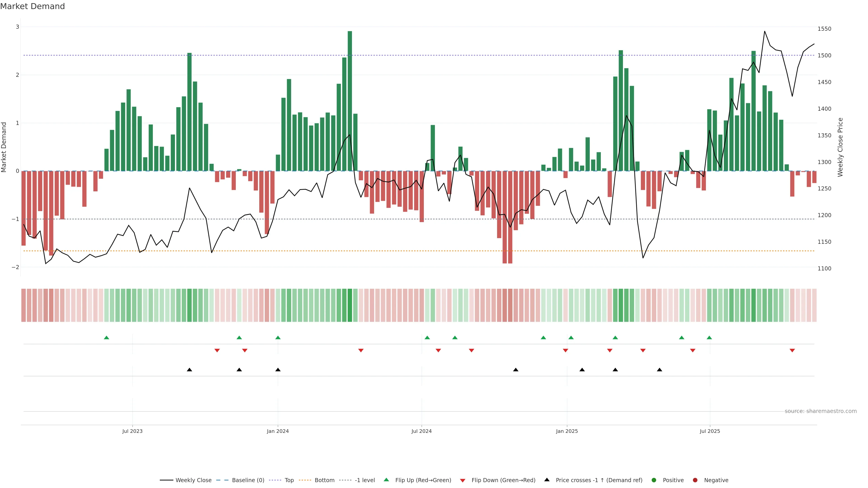Click Flip Down red triangle legend icon
This screenshot has height=488, width=868.
(x=463, y=480)
